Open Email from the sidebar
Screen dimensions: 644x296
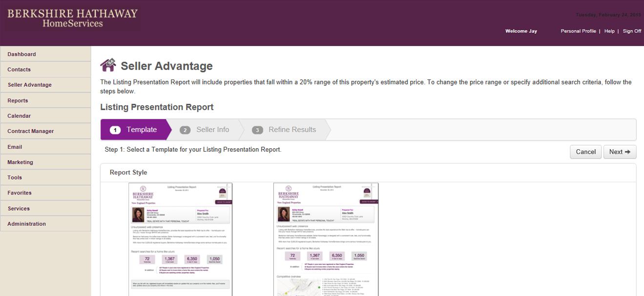45,147
